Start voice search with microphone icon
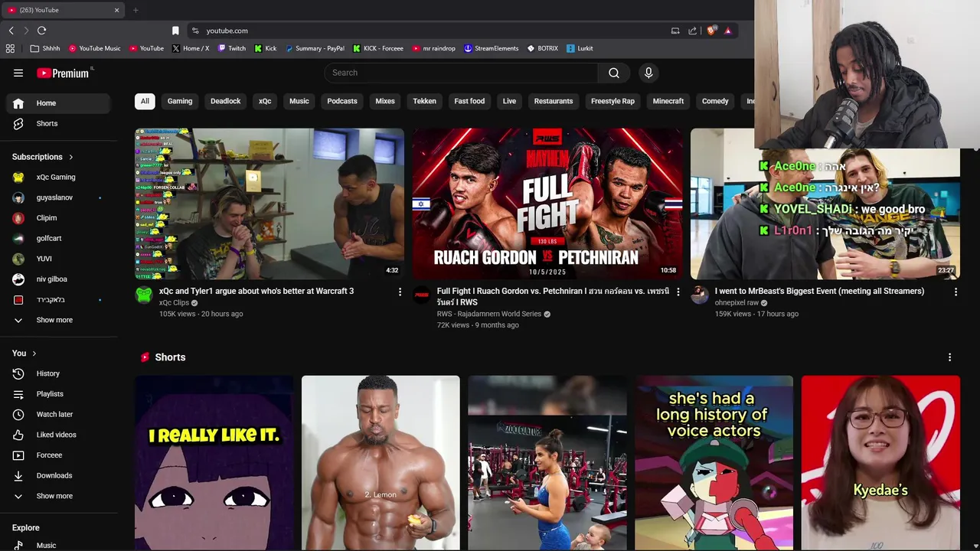This screenshot has height=551, width=980. click(648, 73)
